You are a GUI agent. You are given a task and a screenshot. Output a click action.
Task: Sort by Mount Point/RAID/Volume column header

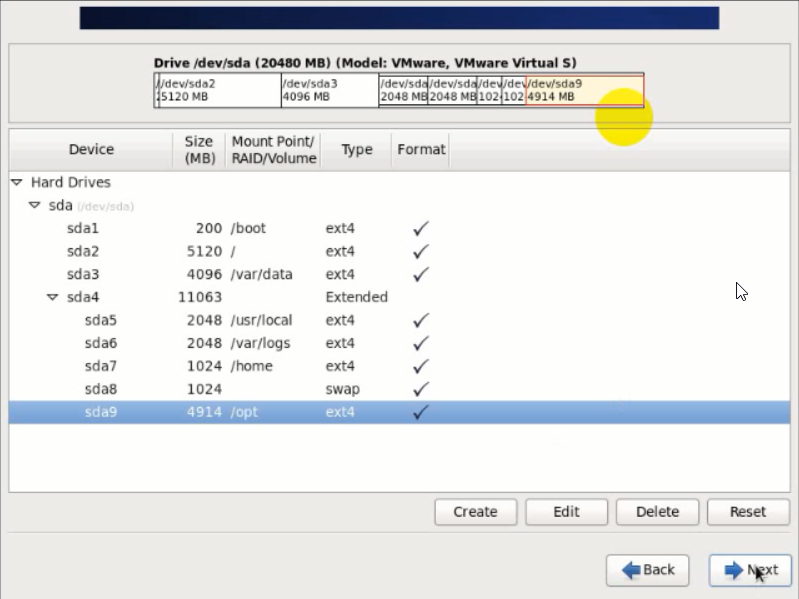click(x=274, y=150)
